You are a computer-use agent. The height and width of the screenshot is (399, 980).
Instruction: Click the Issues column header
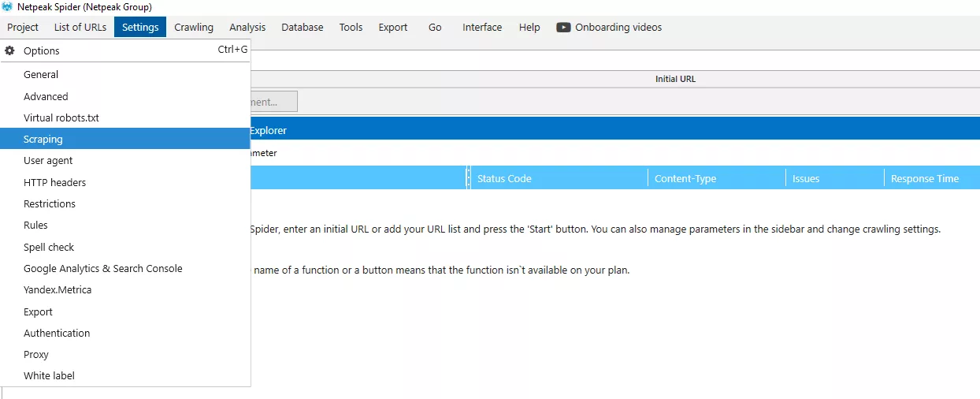pyautogui.click(x=835, y=178)
